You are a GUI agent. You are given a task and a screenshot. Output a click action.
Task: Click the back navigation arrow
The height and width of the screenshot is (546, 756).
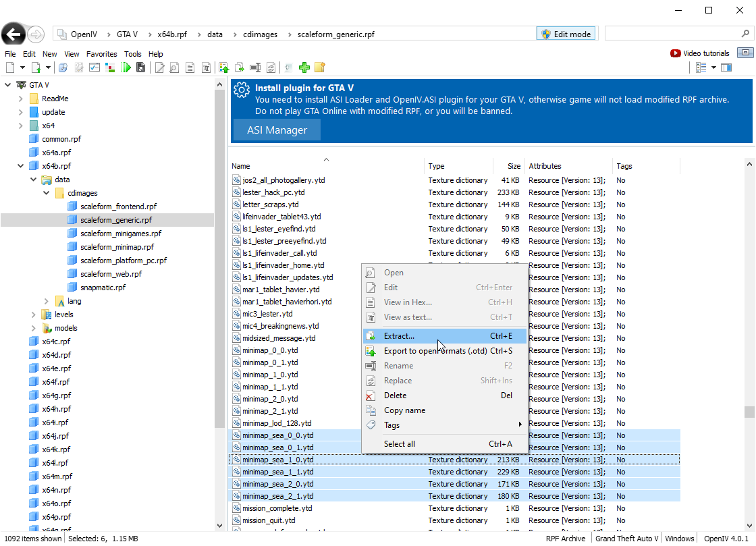13,34
